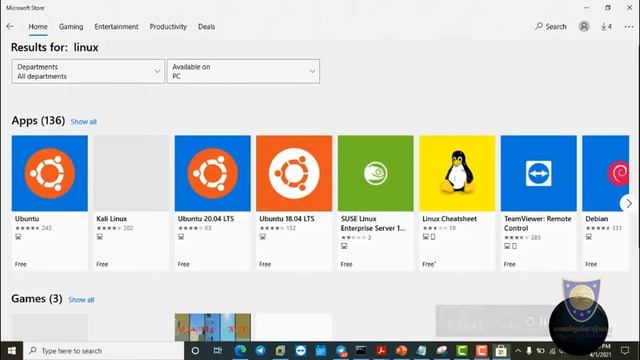Image resolution: width=640 pixels, height=360 pixels.
Task: Open the user account profile icon
Action: (x=584, y=27)
